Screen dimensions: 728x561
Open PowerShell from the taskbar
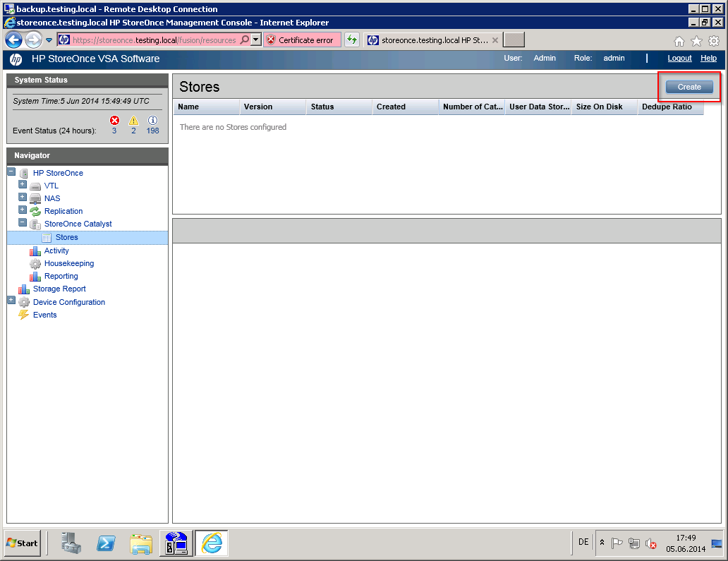point(106,543)
